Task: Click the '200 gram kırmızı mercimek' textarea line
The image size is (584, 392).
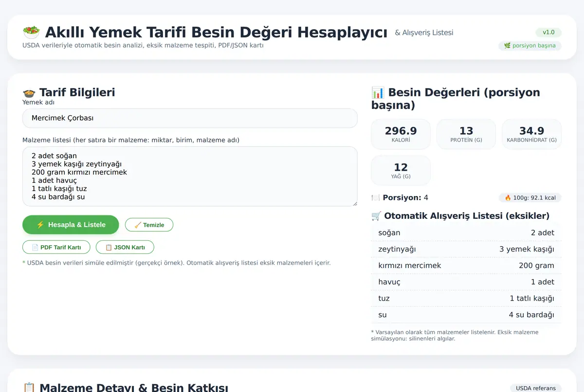Action: [x=79, y=172]
